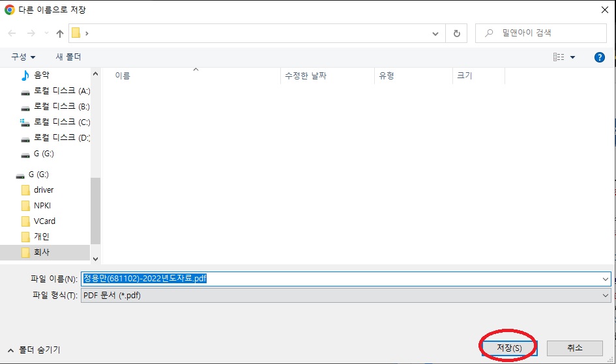The width and height of the screenshot is (616, 364).
Task: Click navigation pane scroll up arrow
Action: coord(95,74)
